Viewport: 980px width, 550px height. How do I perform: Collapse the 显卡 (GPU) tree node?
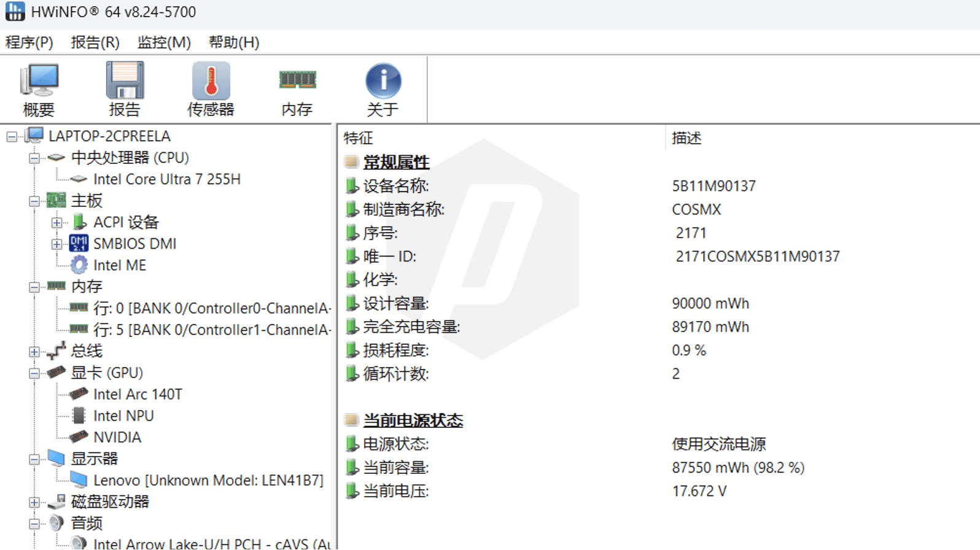pyautogui.click(x=34, y=373)
